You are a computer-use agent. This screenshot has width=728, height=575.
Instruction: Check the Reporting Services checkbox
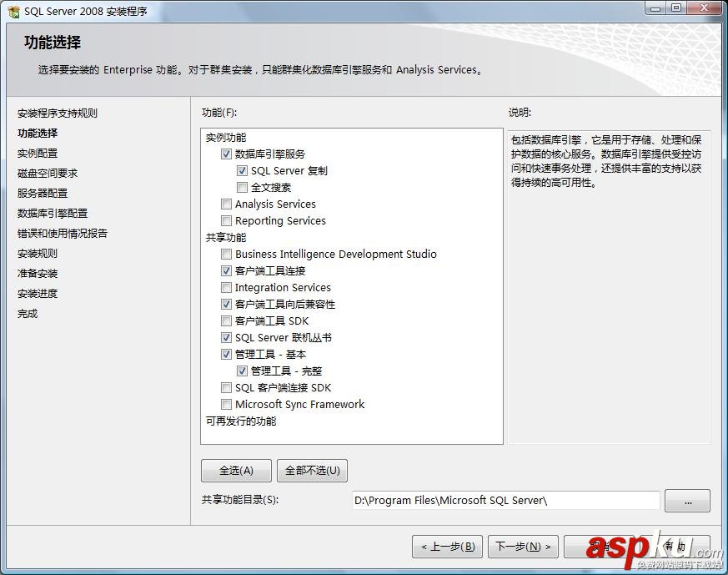[226, 220]
